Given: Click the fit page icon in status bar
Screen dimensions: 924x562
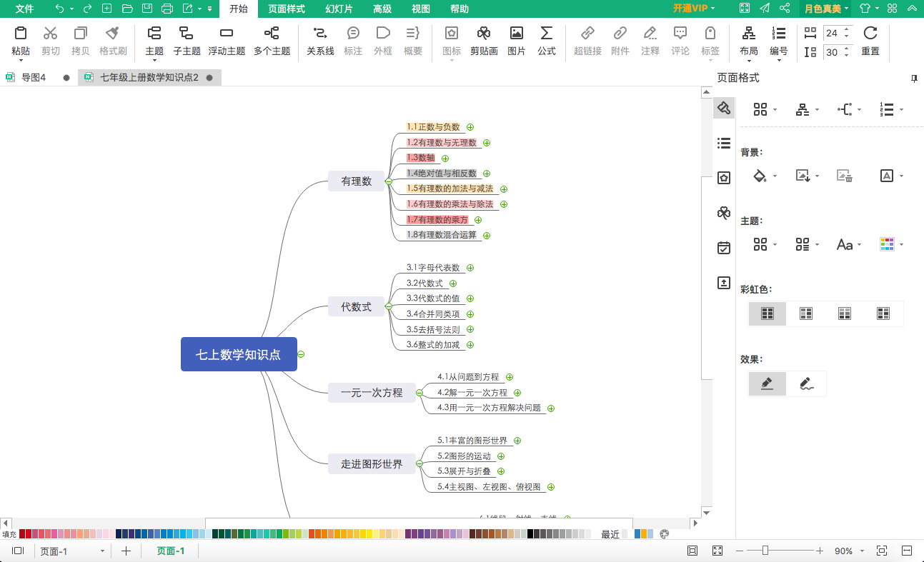Looking at the screenshot, I should click(x=882, y=551).
